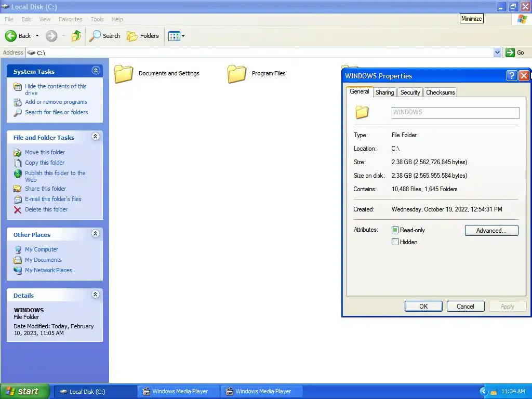Open the Tools menu
This screenshot has height=399, width=532.
97,19
